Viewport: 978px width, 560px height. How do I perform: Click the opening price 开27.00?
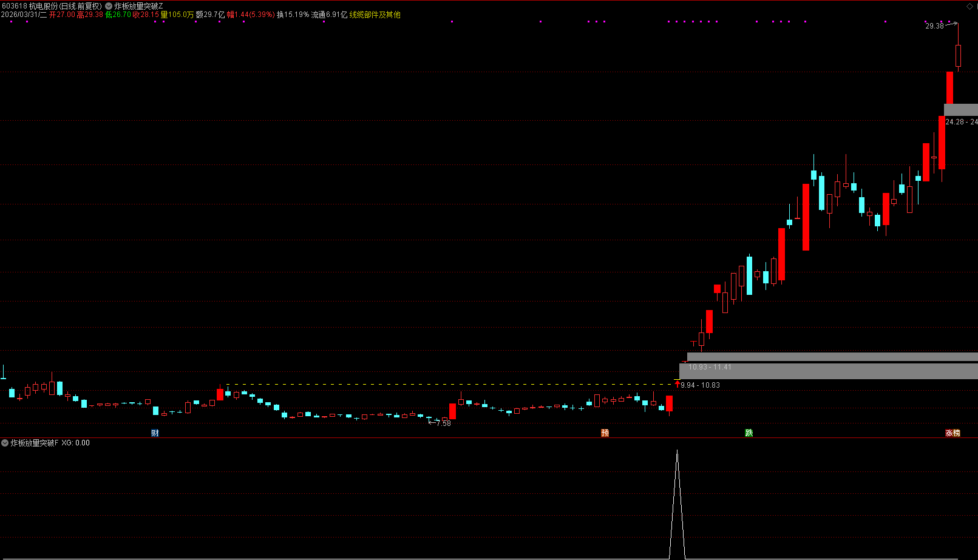click(62, 15)
